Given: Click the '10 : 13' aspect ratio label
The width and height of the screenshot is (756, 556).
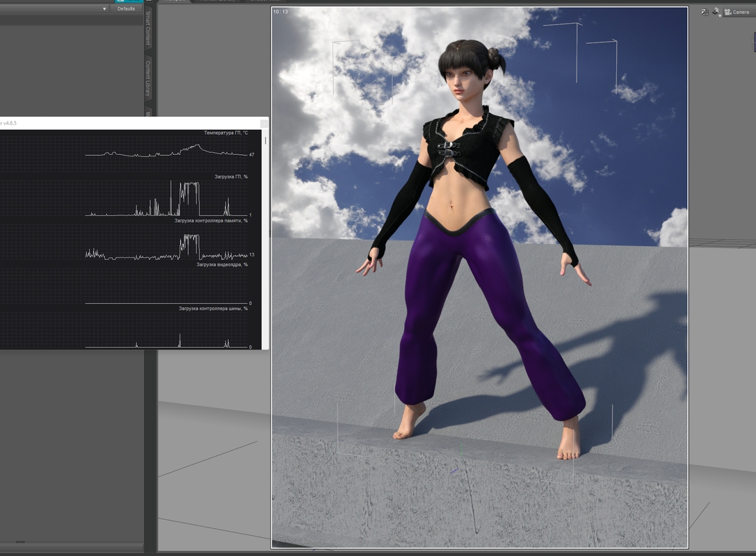Looking at the screenshot, I should (x=280, y=12).
